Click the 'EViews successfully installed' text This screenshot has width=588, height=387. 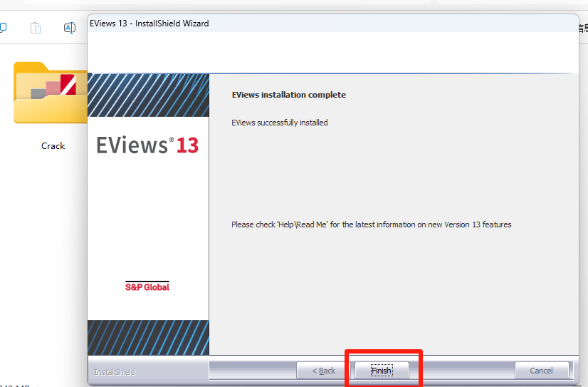280,123
